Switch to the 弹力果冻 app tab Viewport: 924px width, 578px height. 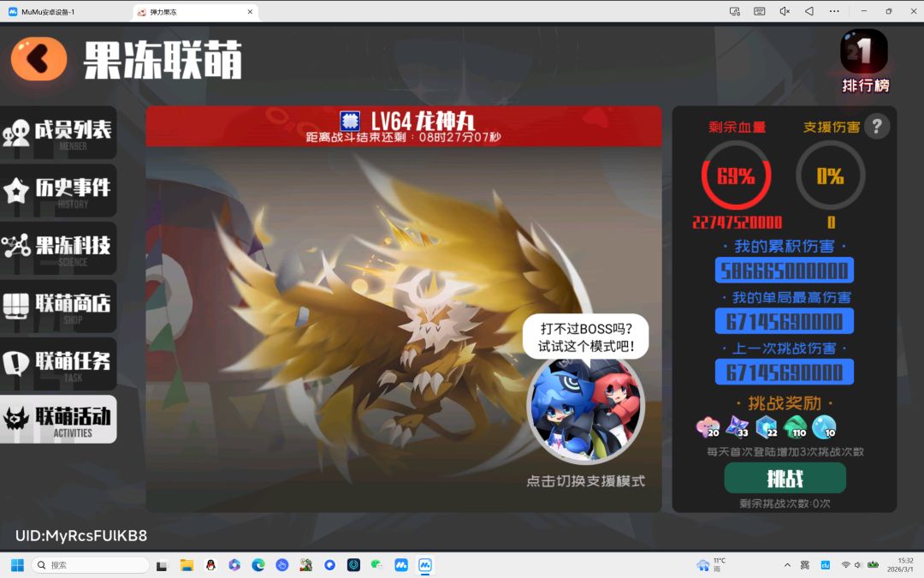tap(193, 12)
